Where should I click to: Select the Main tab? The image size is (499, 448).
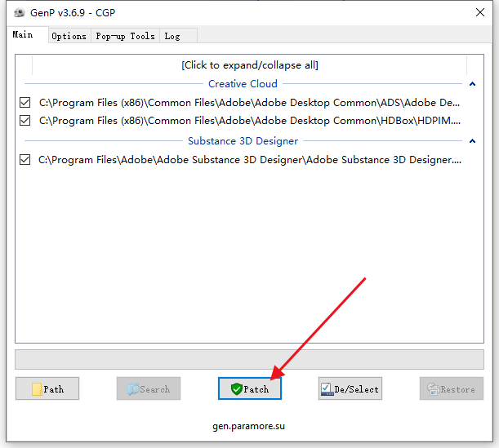[x=27, y=34]
